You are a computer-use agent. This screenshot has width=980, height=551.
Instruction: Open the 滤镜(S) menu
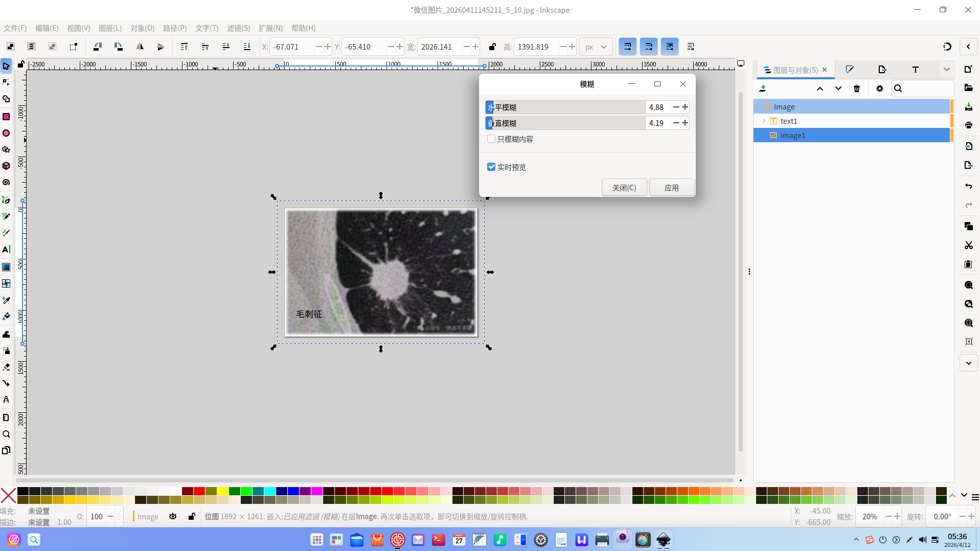238,28
